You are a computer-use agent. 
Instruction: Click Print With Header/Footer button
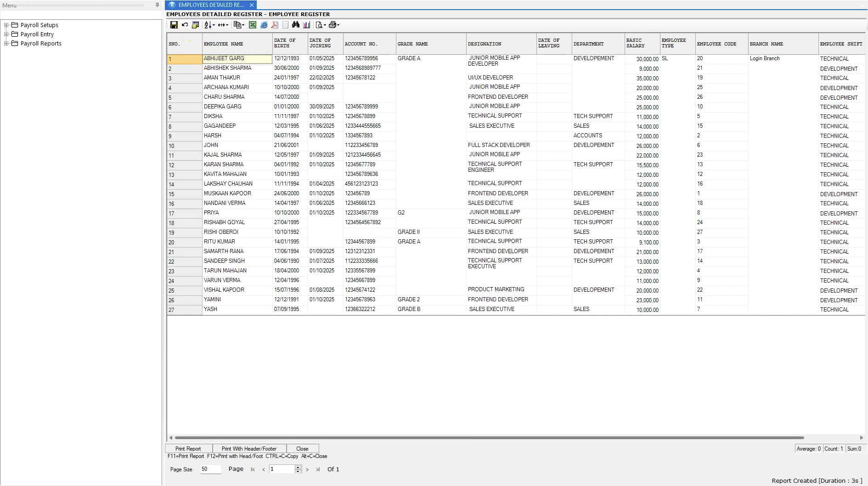(x=249, y=449)
